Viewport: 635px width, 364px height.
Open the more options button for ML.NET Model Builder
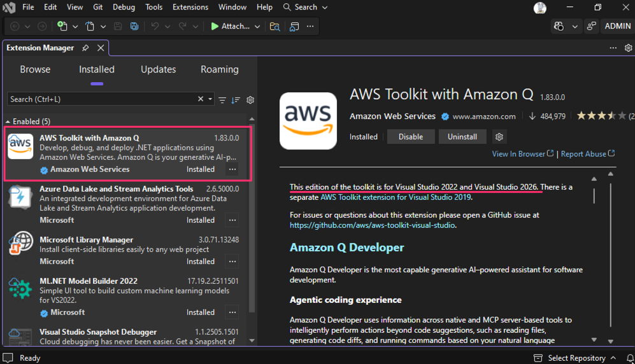click(232, 312)
